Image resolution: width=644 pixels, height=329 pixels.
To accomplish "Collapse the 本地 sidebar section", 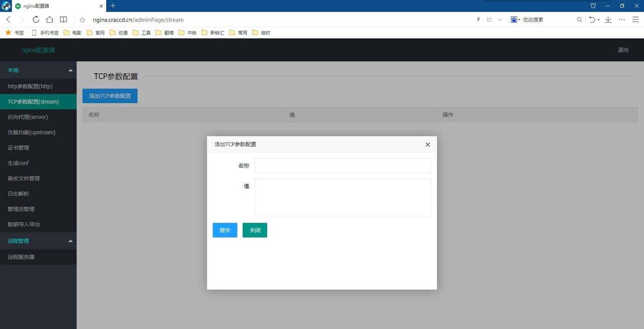I will (x=70, y=71).
